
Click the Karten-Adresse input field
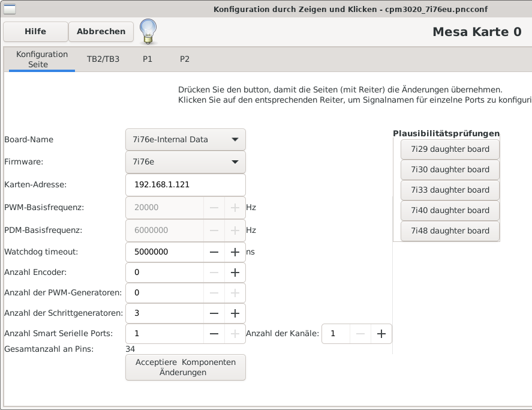tap(185, 184)
